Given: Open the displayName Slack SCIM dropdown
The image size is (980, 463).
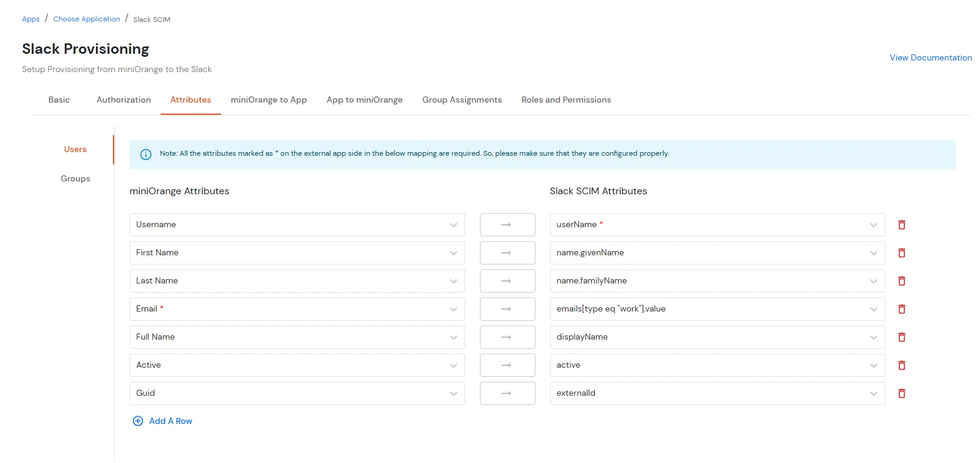Looking at the screenshot, I should [x=717, y=337].
